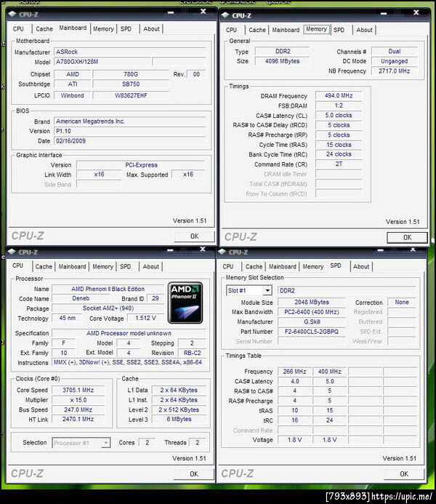The image size is (436, 504).
Task: Click the FSB:DRAM 1:2 value
Action: click(339, 105)
